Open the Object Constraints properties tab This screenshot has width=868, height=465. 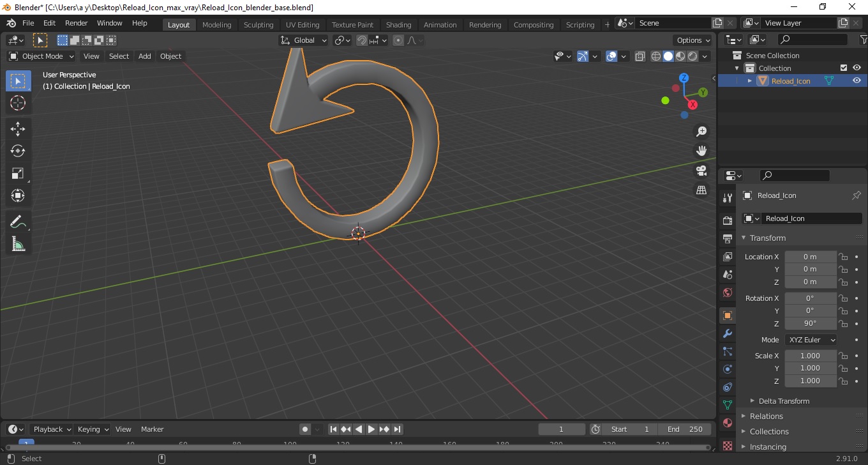(x=727, y=387)
